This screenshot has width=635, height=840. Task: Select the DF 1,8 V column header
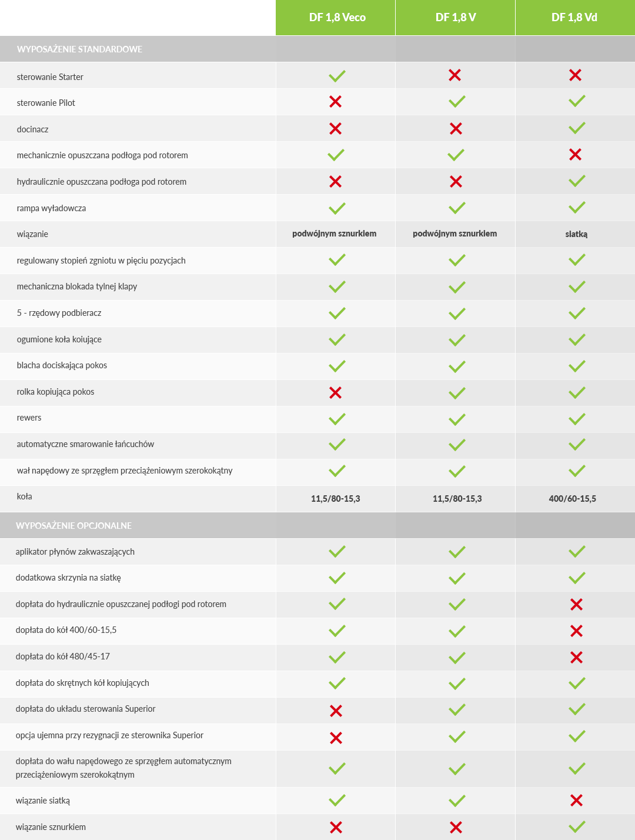456,18
